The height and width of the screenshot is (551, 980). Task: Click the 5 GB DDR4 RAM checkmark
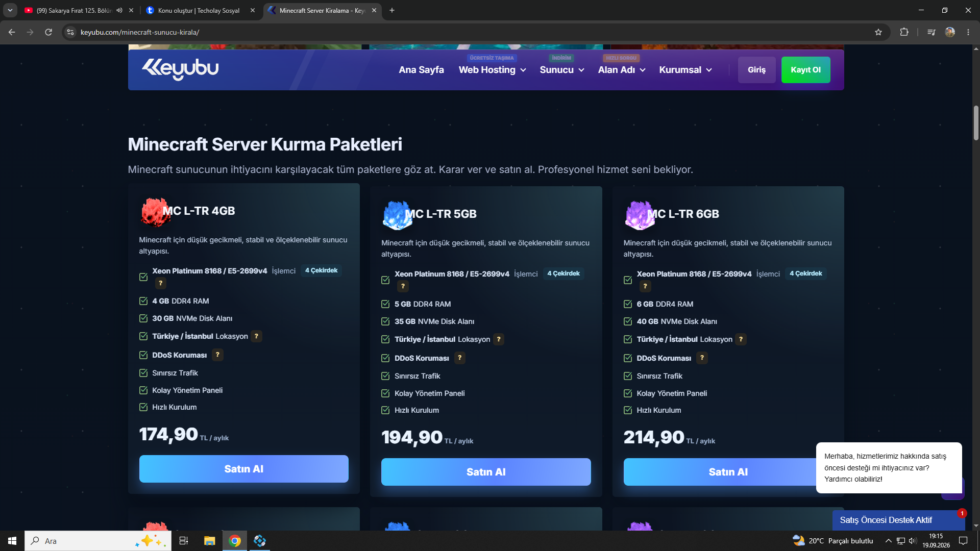pyautogui.click(x=385, y=304)
